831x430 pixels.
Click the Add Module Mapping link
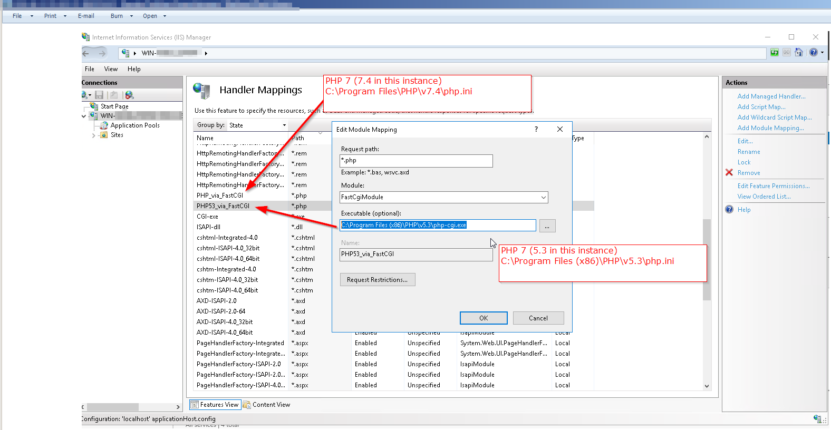click(x=770, y=128)
